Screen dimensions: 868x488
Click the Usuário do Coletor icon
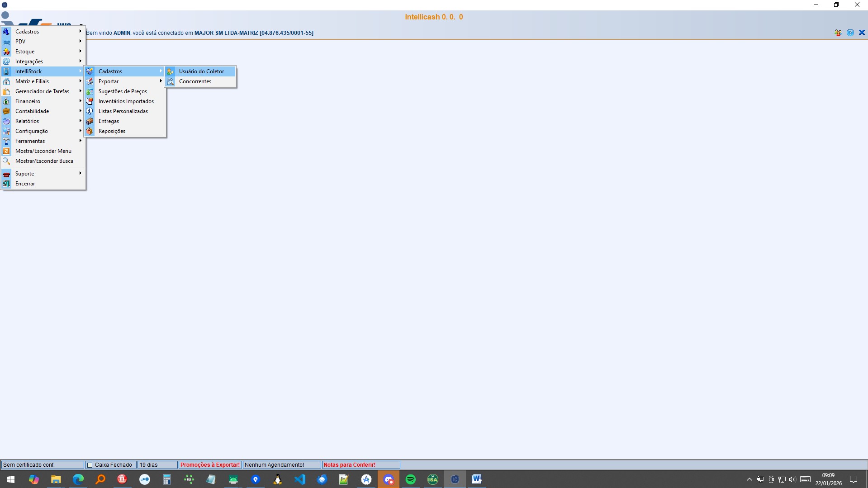click(x=171, y=71)
